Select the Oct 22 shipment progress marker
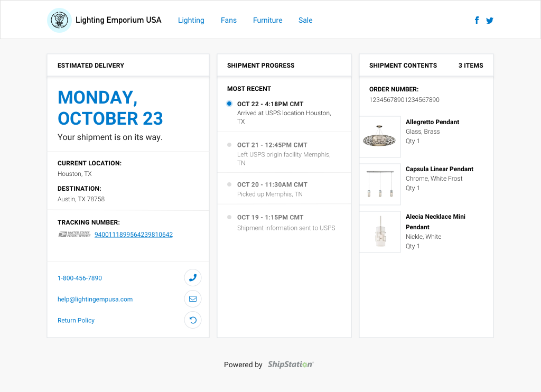Screen dimensions: 541x392 [229, 104]
